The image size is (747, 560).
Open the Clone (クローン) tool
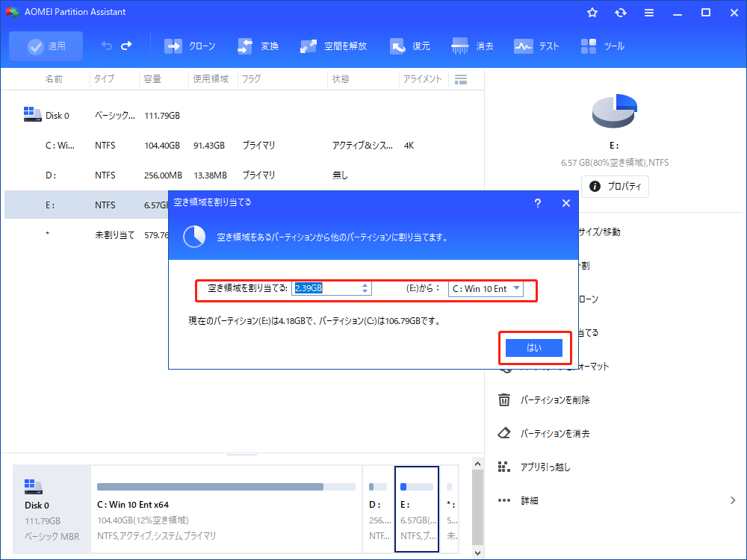(190, 46)
